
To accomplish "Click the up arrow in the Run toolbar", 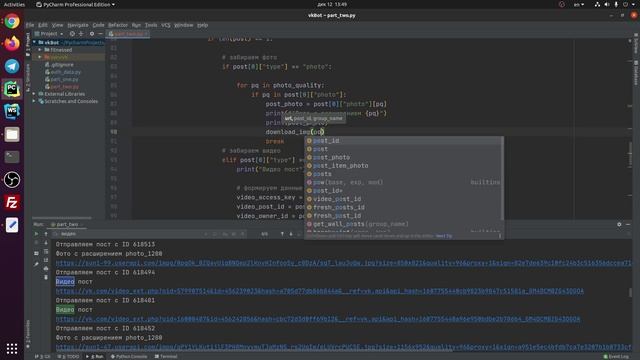I will [46, 234].
